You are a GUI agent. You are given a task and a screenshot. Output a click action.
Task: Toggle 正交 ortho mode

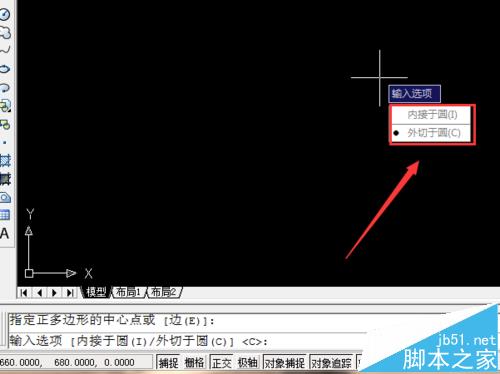[x=222, y=362]
